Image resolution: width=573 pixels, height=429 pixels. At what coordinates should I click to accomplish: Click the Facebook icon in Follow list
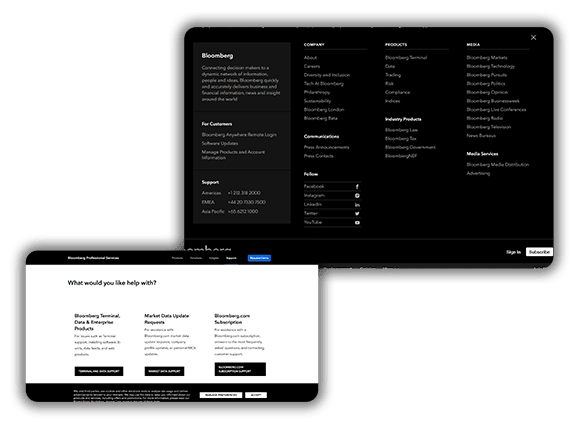[357, 186]
